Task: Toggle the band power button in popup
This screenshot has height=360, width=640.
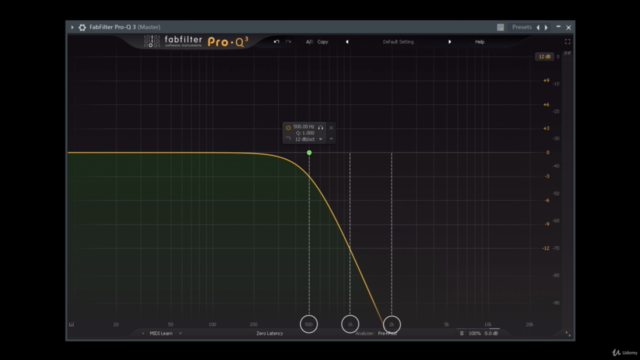Action: [288, 127]
